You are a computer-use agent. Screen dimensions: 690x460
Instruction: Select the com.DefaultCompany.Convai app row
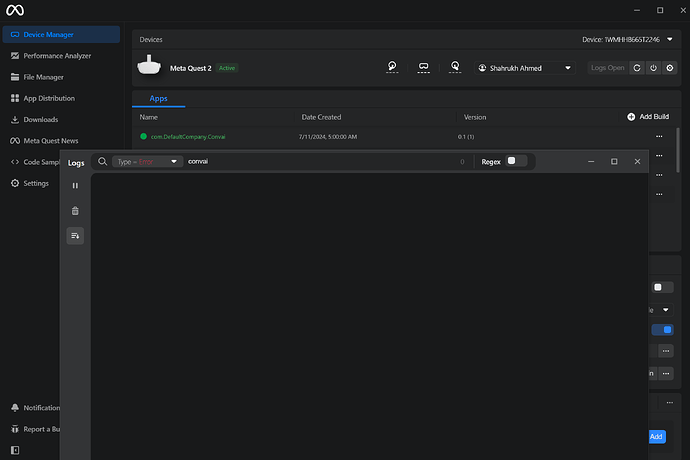[x=404, y=136]
